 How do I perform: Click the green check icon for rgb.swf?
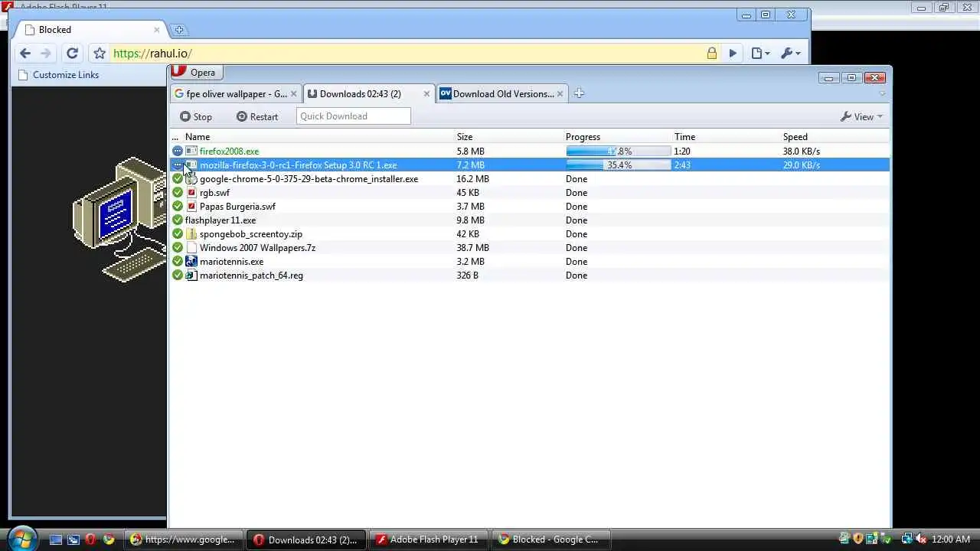[x=178, y=192]
